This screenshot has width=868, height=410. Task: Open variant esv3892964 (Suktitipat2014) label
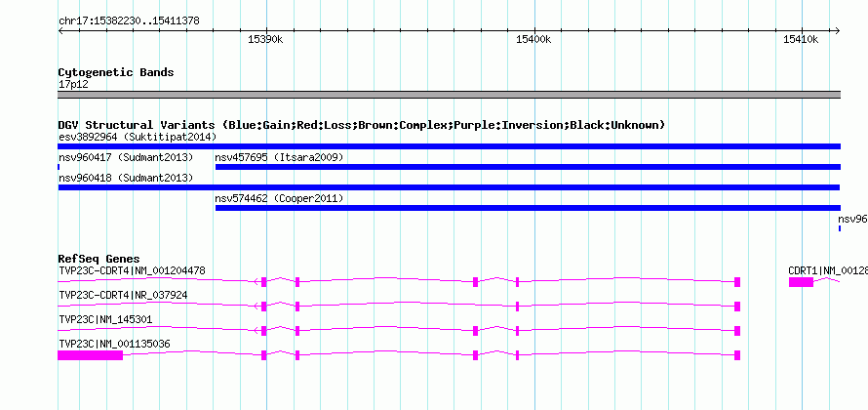138,137
